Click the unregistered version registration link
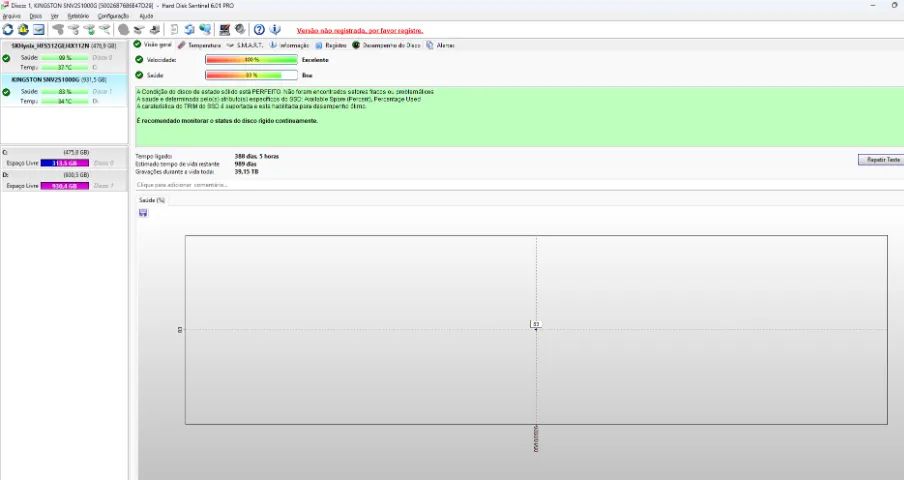904x480 pixels. (360, 31)
